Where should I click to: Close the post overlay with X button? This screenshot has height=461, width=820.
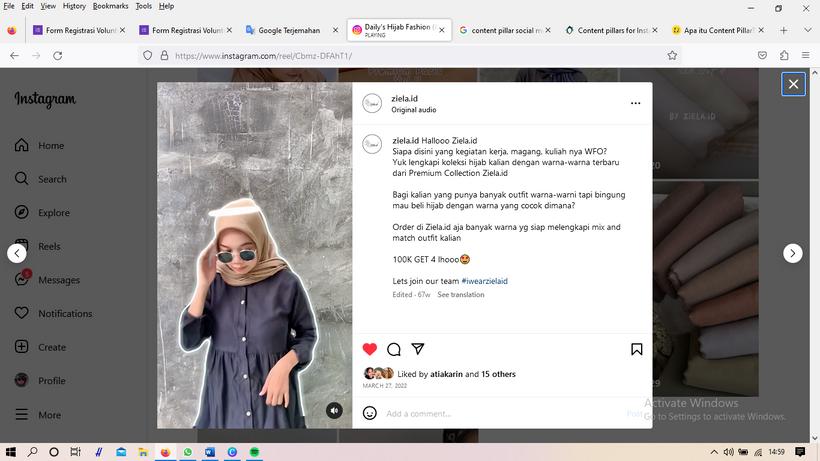click(x=793, y=84)
